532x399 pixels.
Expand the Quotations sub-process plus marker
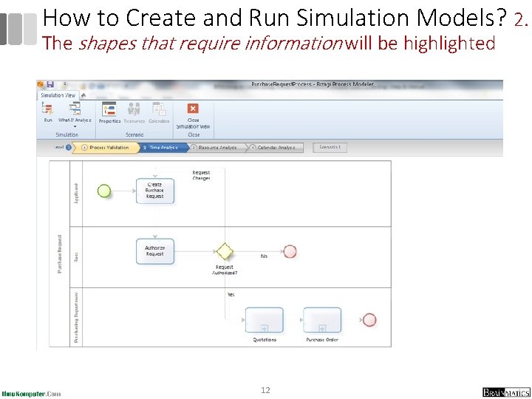[265, 328]
